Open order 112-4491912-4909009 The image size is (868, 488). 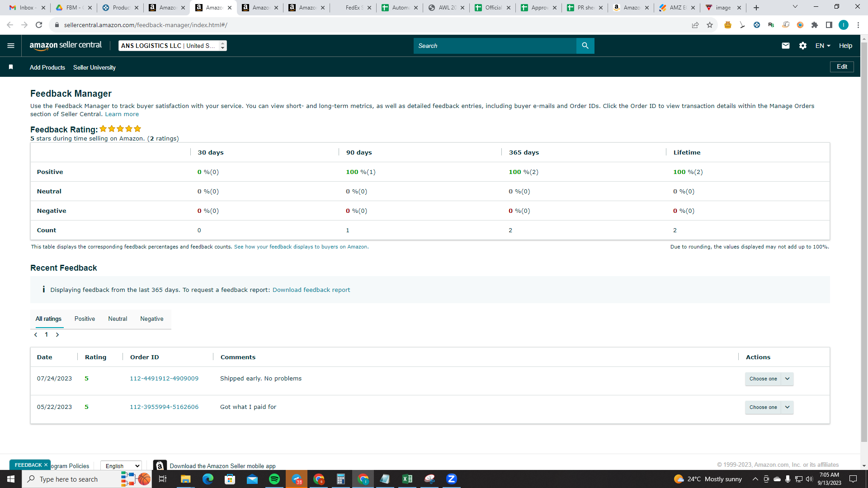164,378
